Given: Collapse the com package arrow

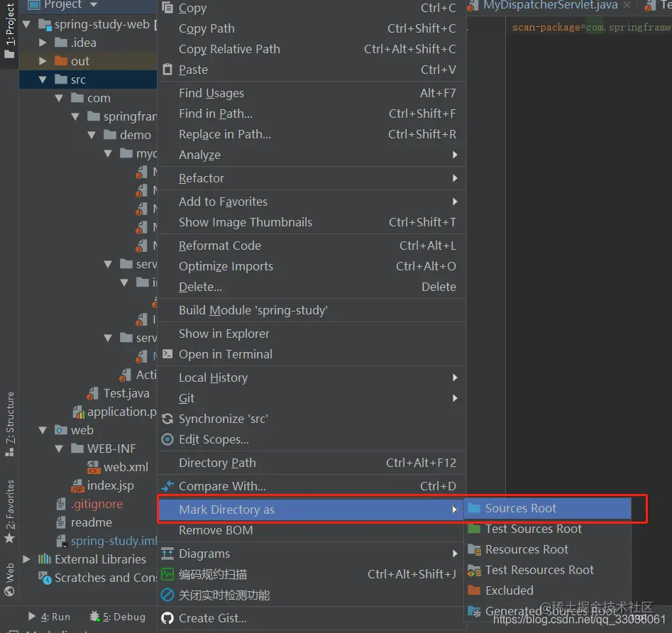Looking at the screenshot, I should pos(59,98).
